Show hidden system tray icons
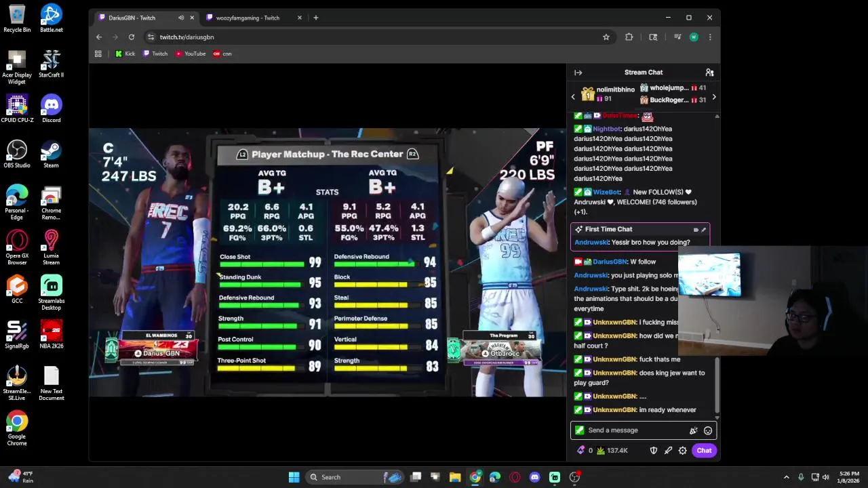The image size is (868, 488). [787, 477]
